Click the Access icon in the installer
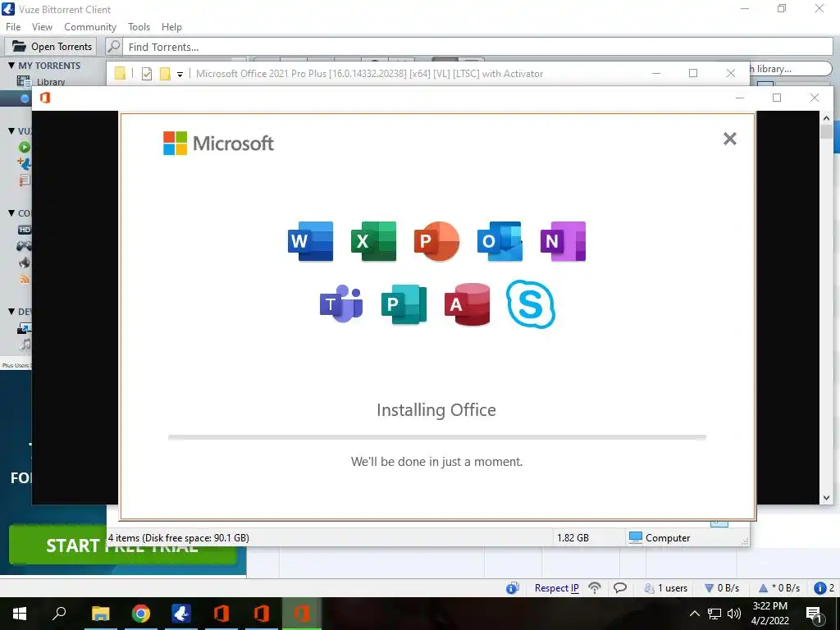 coord(467,304)
